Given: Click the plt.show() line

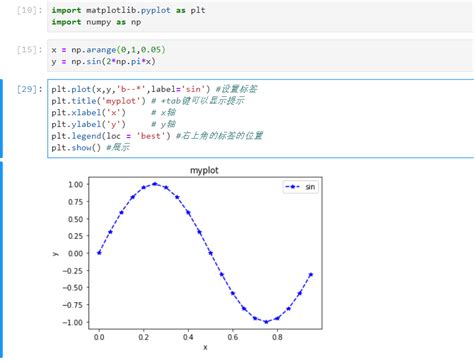Looking at the screenshot, I should [90, 147].
